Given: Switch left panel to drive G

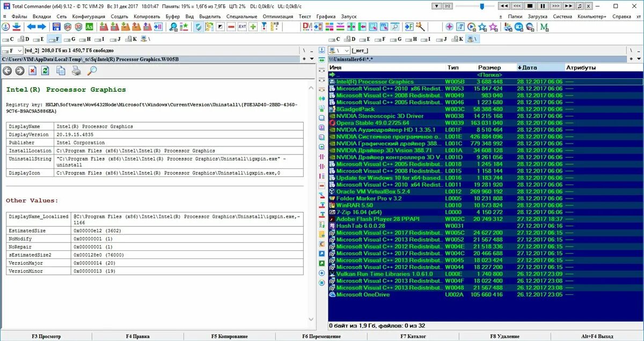Looking at the screenshot, I should [x=69, y=39].
